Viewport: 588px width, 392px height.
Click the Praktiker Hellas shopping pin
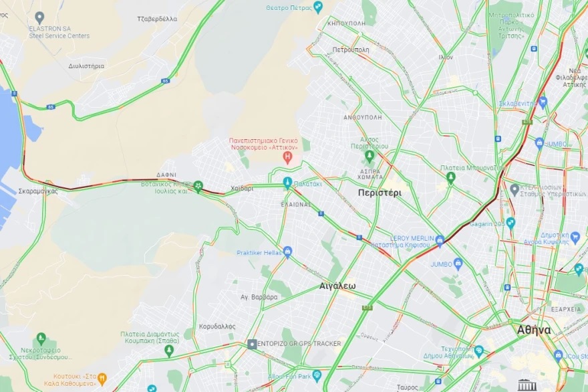pyautogui.click(x=287, y=252)
